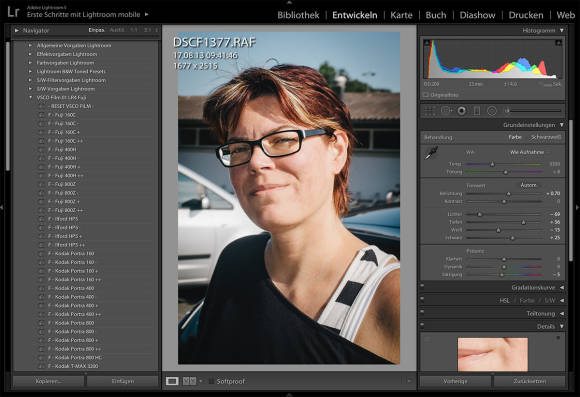Select the Crop Overlay tool
Viewport: 580px width, 397px height.
(x=429, y=111)
